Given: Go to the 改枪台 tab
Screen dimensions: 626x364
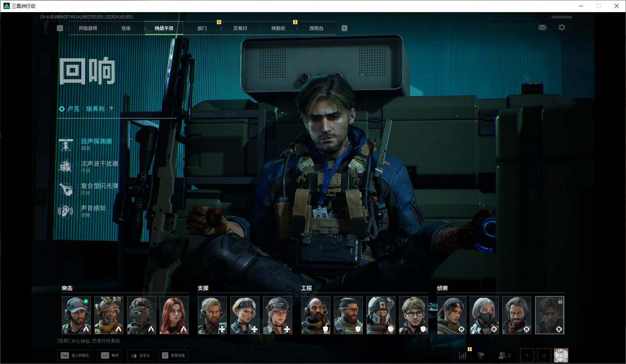Looking at the screenshot, I should (316, 28).
